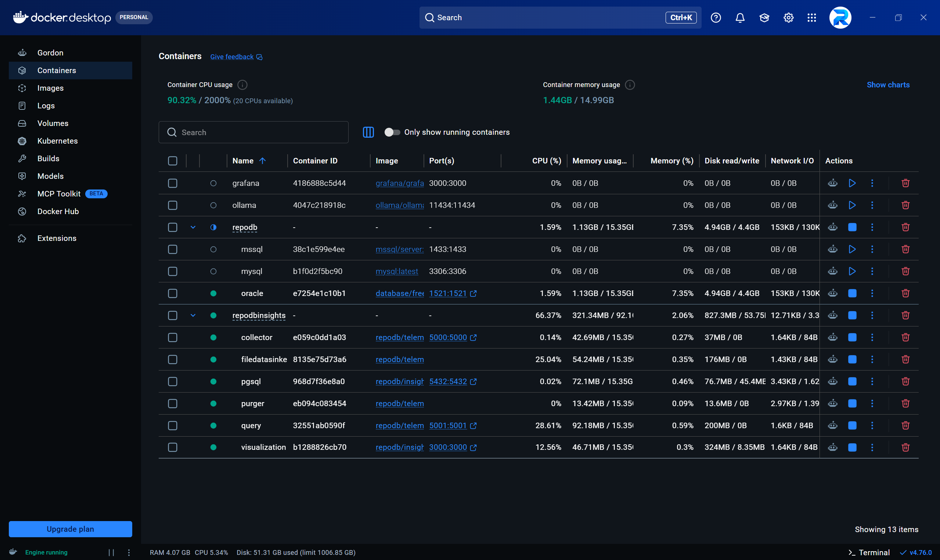940x560 pixels.
Task: Click the Upgrade plan button
Action: 70,529
